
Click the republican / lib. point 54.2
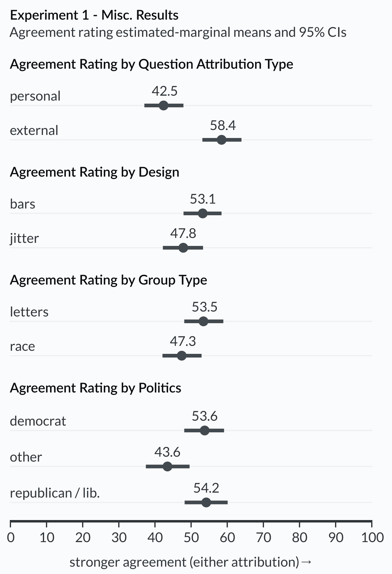pos(206,503)
